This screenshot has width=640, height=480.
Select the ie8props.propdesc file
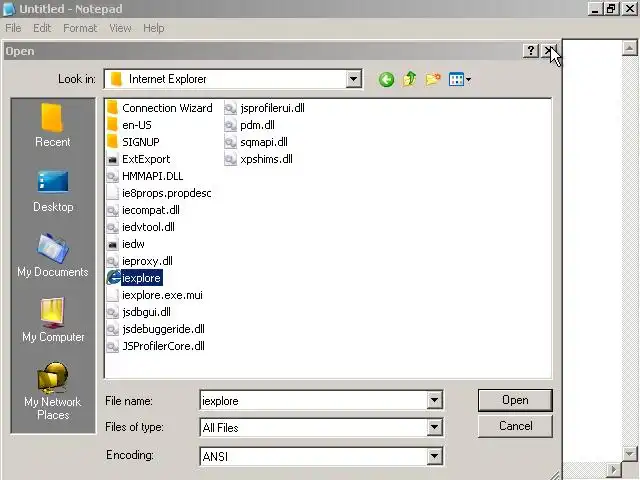[159, 193]
